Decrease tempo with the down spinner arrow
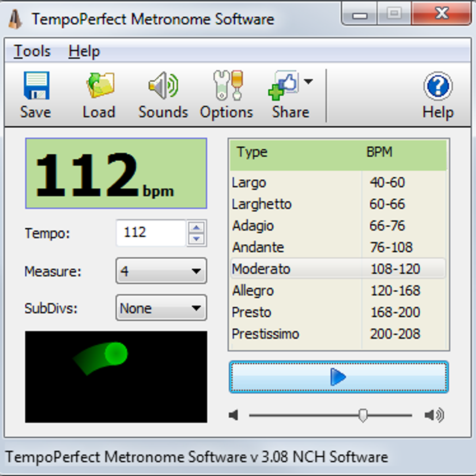 point(196,239)
